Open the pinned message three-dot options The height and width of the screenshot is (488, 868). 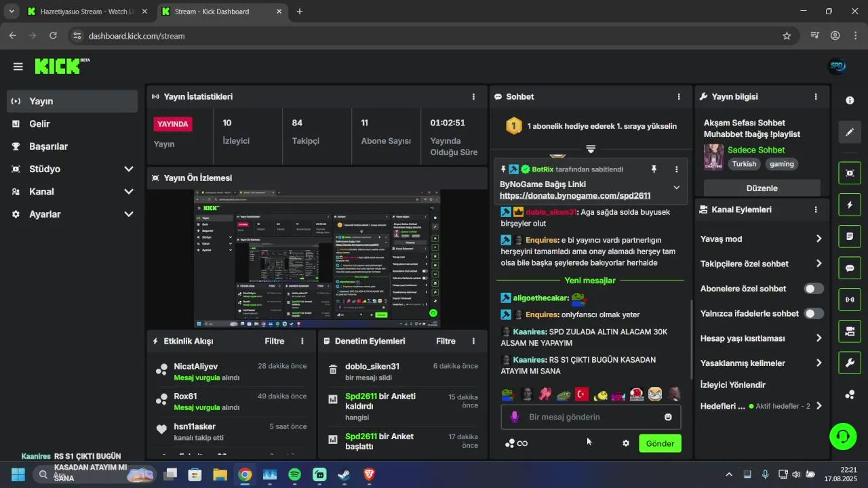(x=676, y=169)
